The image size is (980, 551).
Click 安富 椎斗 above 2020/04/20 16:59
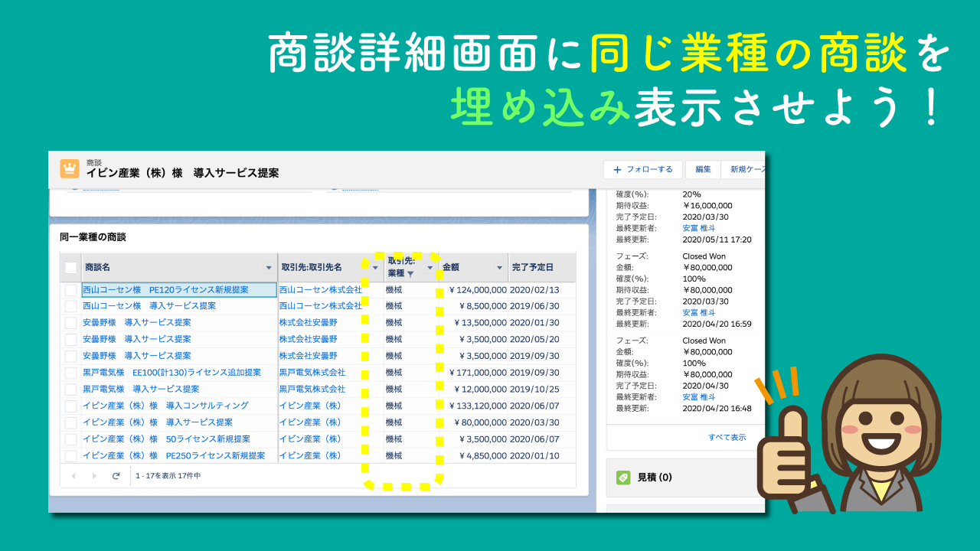(699, 312)
